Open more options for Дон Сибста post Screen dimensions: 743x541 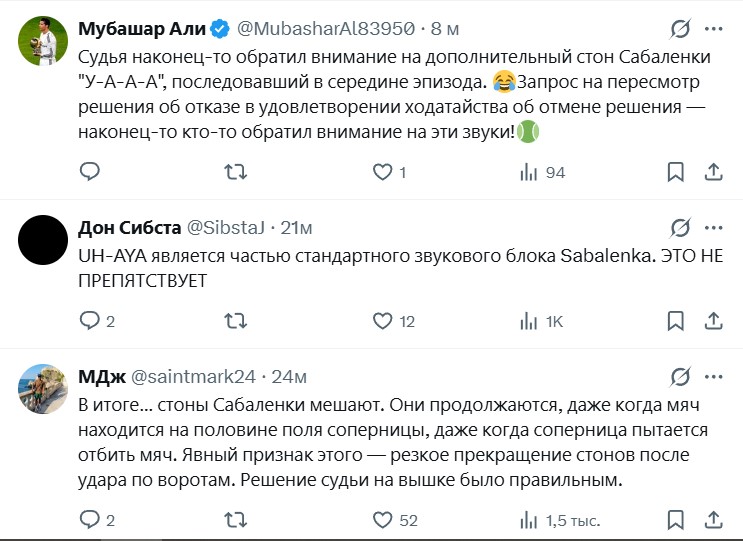click(x=713, y=226)
